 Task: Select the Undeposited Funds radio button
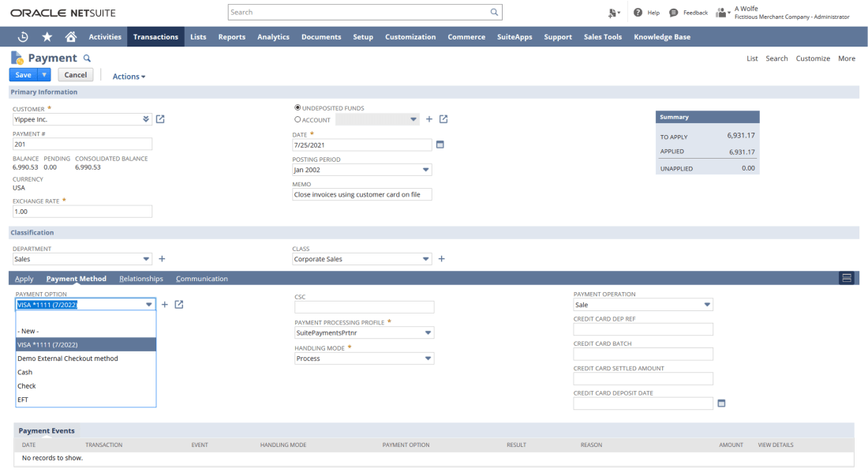pos(297,107)
